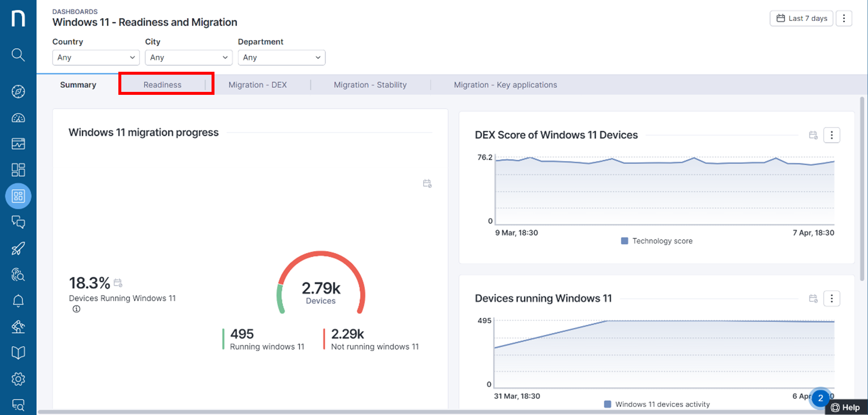Click the fingerprint search icon in sidebar
The height and width of the screenshot is (415, 868).
click(x=18, y=275)
